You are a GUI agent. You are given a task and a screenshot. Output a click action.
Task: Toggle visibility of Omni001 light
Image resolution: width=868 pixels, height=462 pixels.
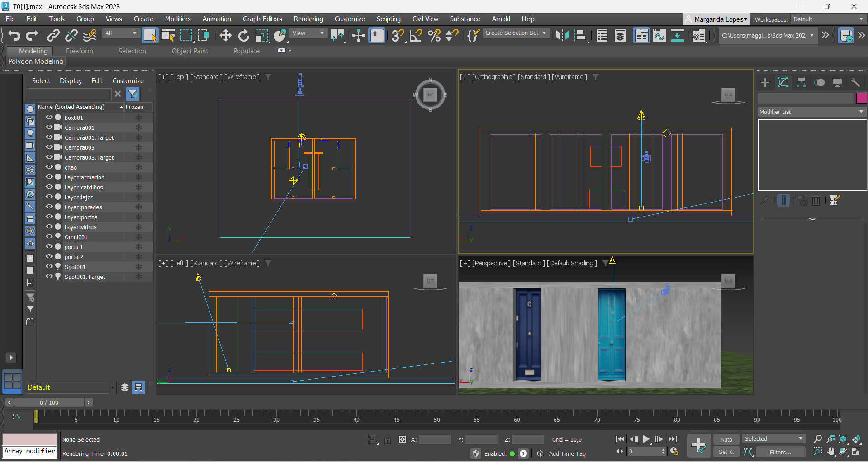[49, 236]
